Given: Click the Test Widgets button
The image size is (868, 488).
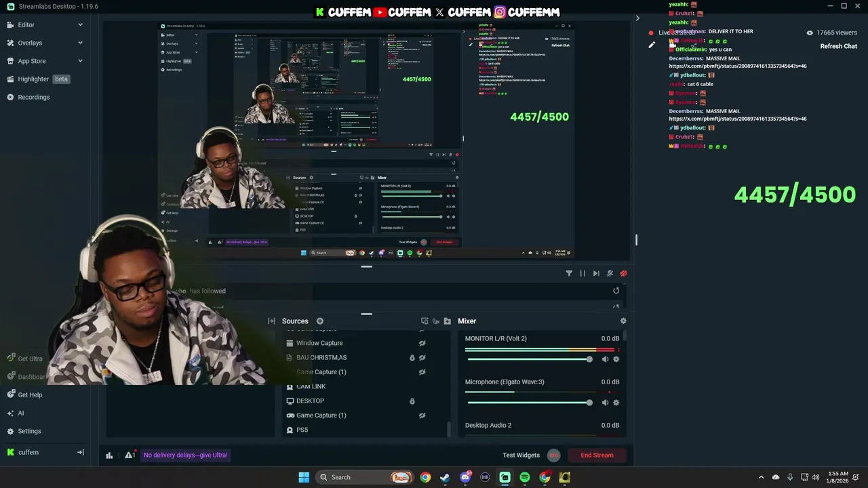Looking at the screenshot, I should coord(521,455).
